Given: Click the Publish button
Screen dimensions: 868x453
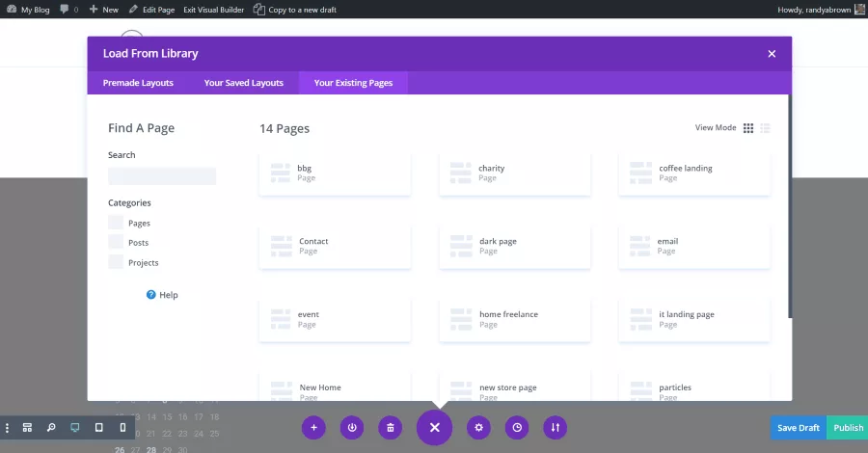Looking at the screenshot, I should (x=848, y=428).
